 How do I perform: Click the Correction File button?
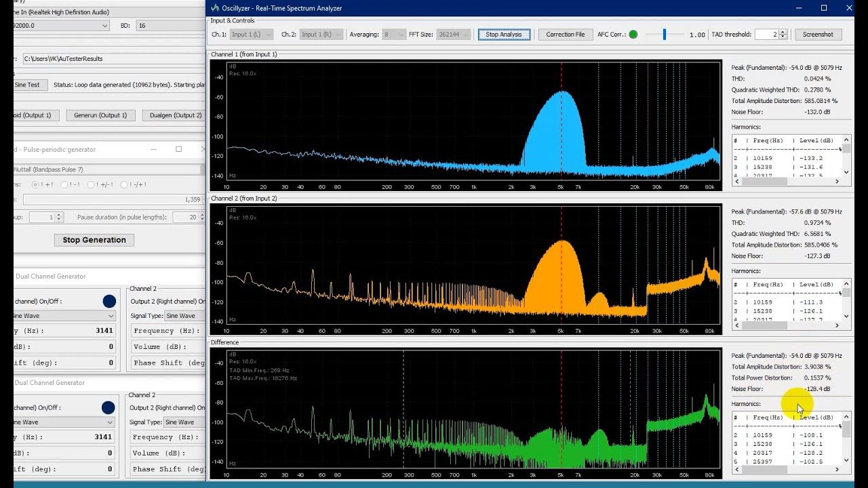point(565,35)
